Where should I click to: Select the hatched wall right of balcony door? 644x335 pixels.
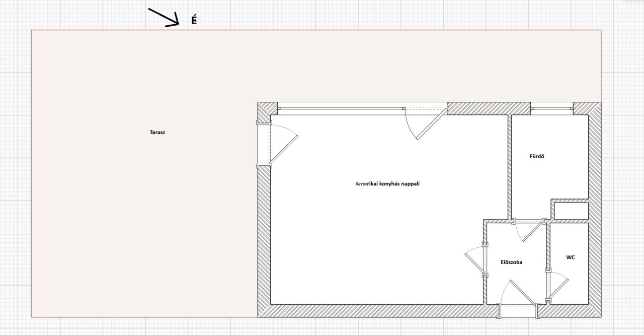coord(489,108)
